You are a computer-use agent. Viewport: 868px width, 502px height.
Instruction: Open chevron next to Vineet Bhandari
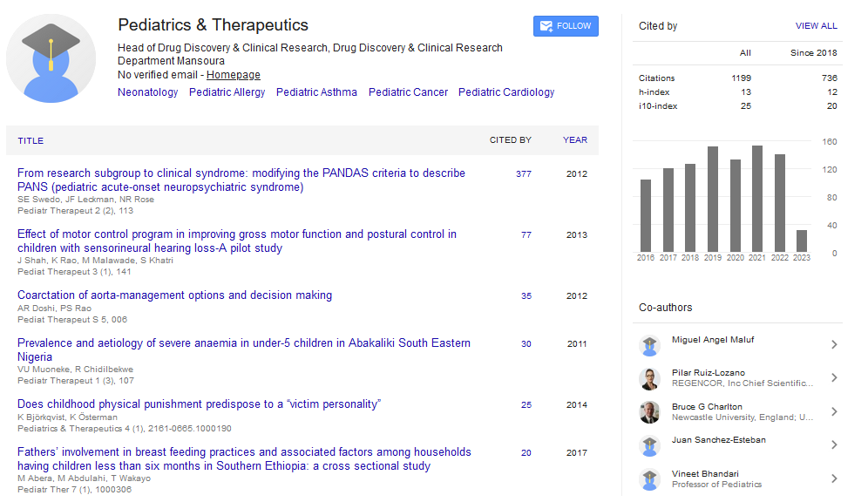[x=834, y=478]
